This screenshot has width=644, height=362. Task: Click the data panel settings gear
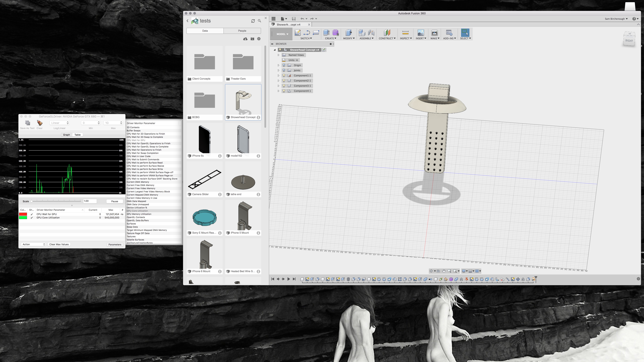point(259,39)
